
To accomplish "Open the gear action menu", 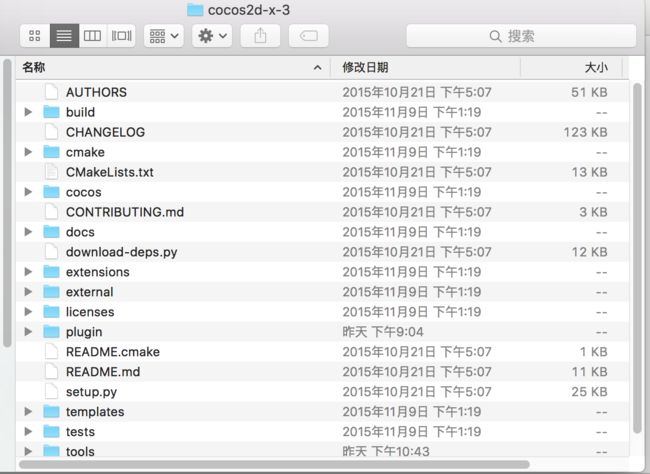I will pos(212,36).
